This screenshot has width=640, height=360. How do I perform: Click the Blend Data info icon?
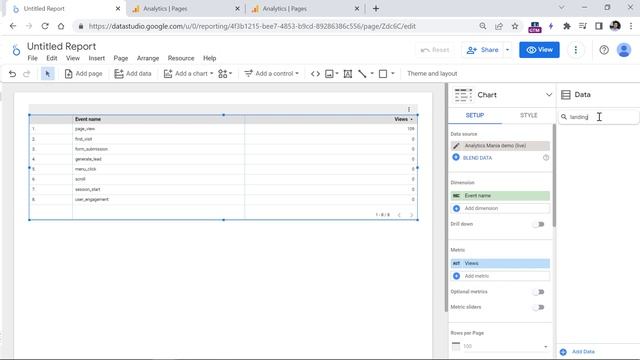coord(546,158)
